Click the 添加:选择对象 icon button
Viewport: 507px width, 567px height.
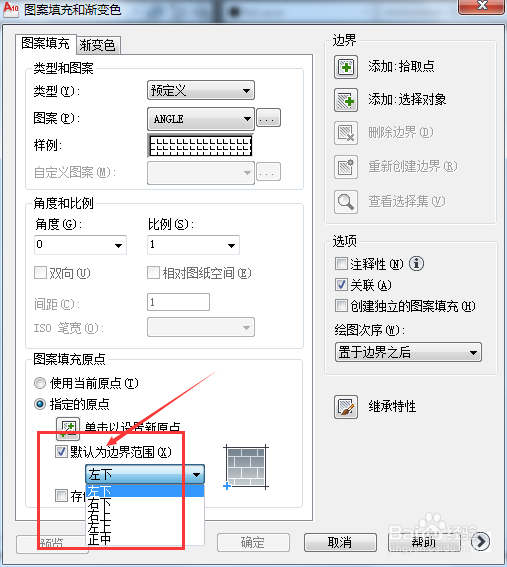tap(346, 100)
